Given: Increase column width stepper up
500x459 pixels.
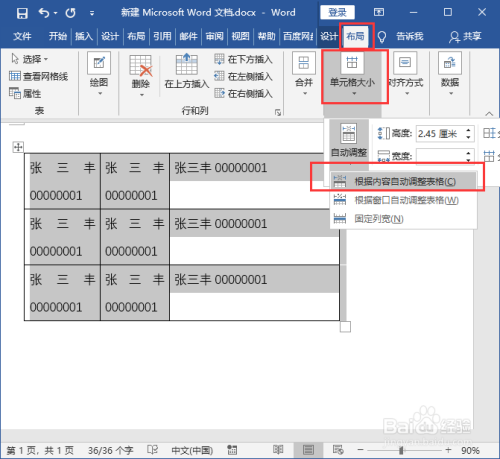Looking at the screenshot, I should click(468, 153).
